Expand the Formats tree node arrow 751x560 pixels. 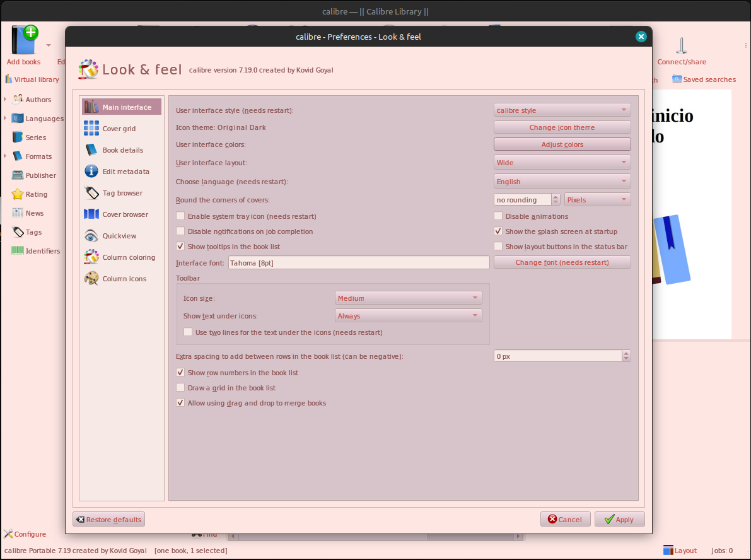click(x=5, y=156)
